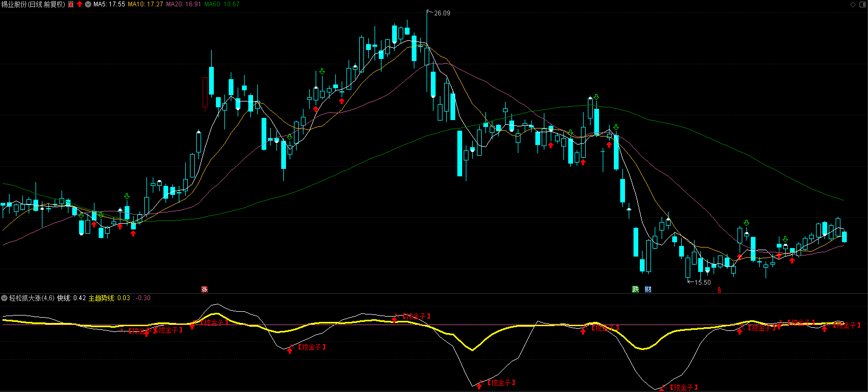This screenshot has height=392, width=868.
Task: Click the red S marker on the time axis
Action: click(719, 290)
